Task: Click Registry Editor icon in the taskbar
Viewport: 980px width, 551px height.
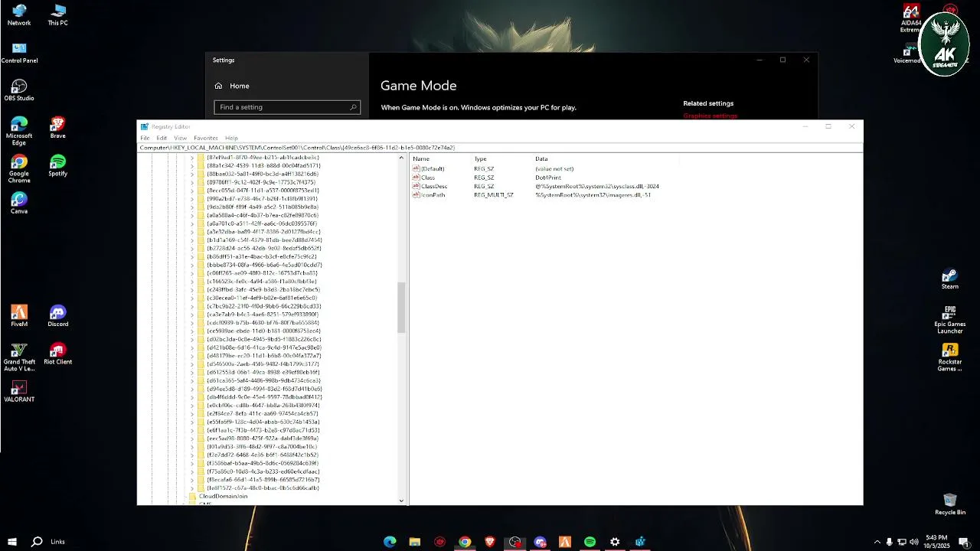Action: pyautogui.click(x=640, y=542)
